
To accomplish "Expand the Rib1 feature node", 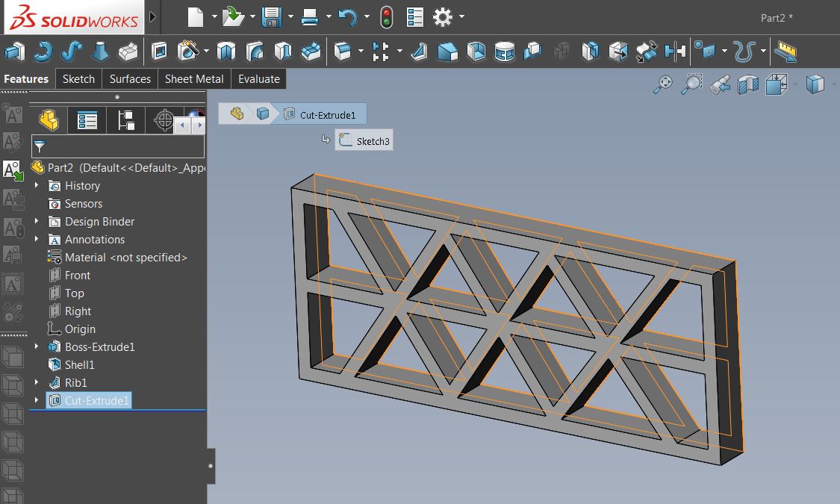I will [x=37, y=382].
